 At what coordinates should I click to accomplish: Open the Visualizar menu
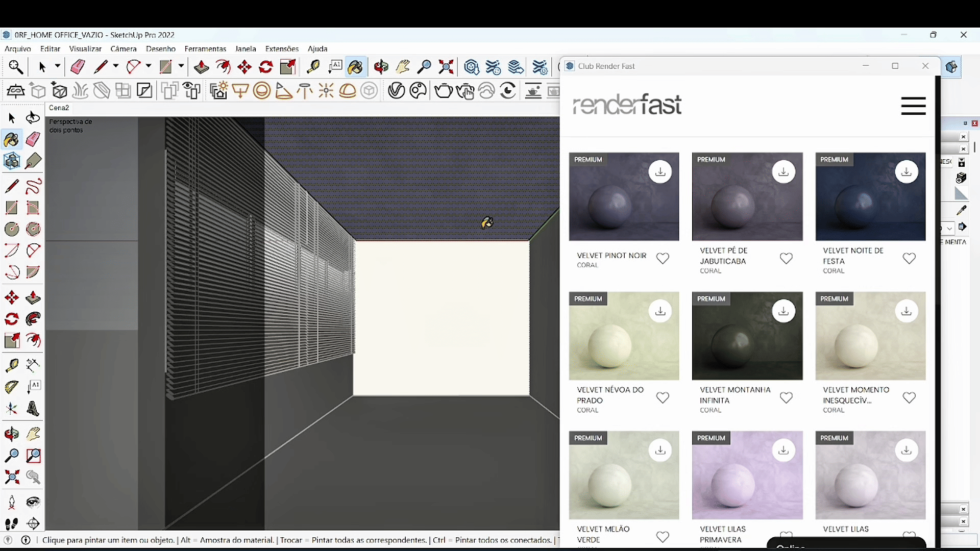[85, 49]
